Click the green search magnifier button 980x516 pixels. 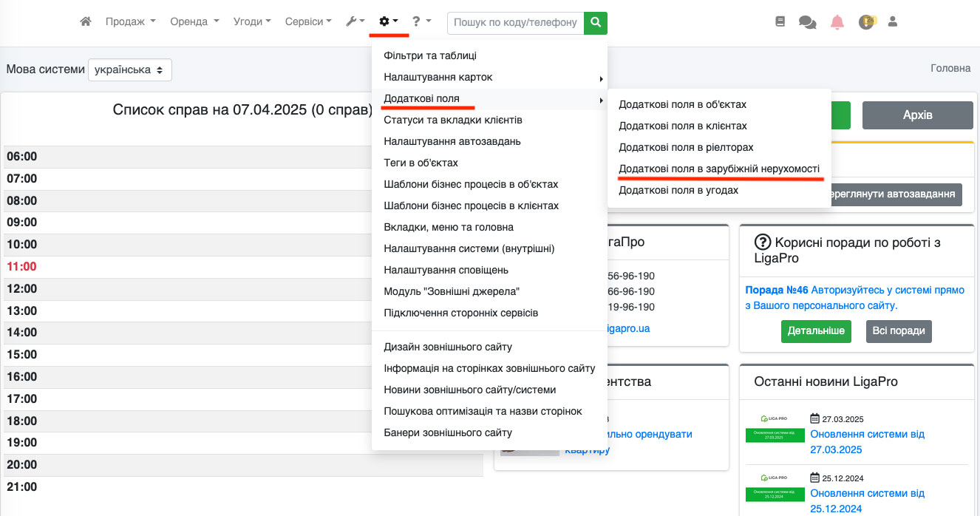pyautogui.click(x=595, y=23)
